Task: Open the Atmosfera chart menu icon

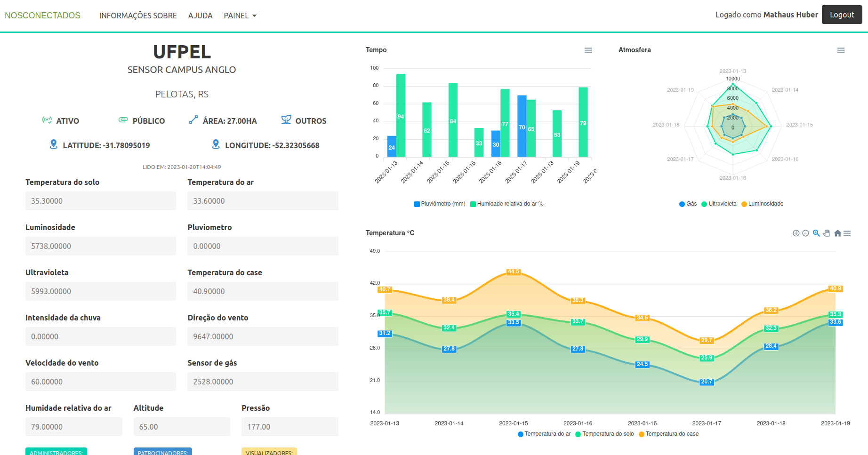Action: 841,50
